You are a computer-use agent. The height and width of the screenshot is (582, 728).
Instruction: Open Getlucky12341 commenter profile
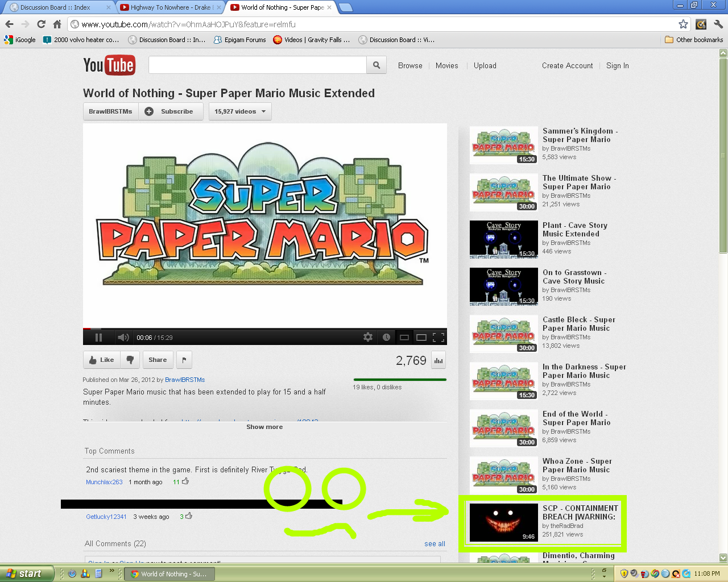[106, 517]
